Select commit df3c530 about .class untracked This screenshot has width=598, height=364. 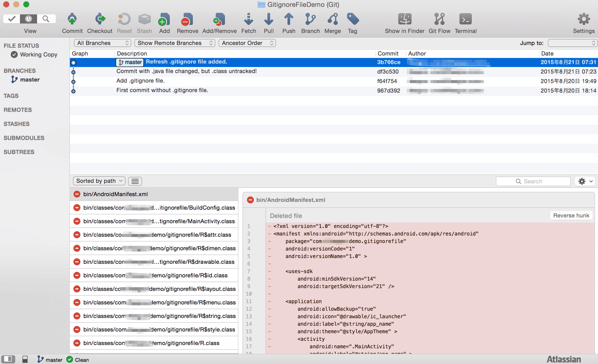pos(334,72)
